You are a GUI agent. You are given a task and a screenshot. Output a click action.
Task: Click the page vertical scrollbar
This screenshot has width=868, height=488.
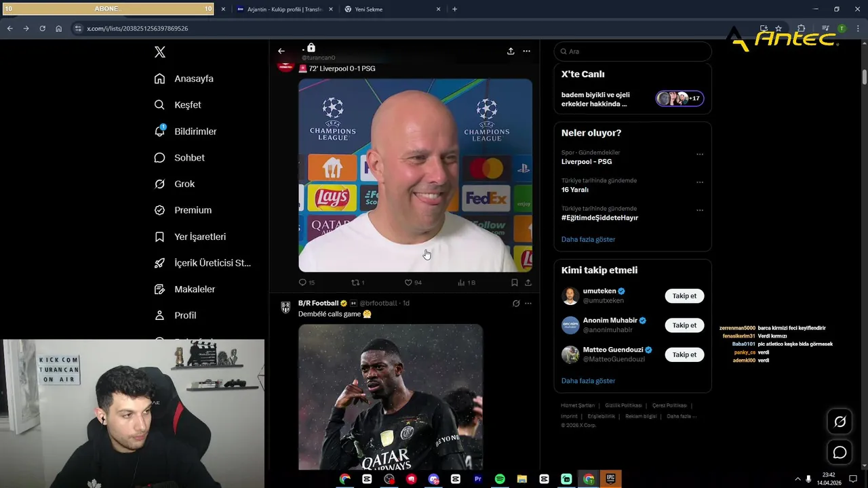coord(865,77)
